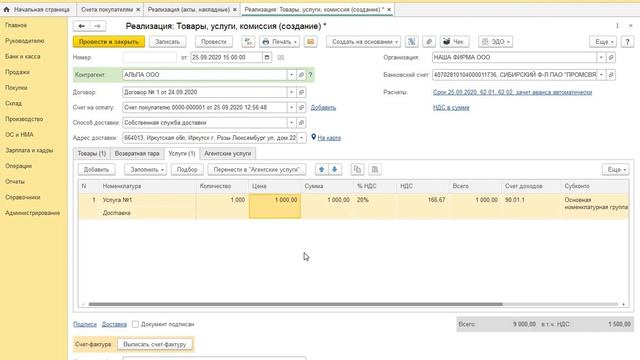Click the home icon on Начальная страница tab

(x=7, y=9)
